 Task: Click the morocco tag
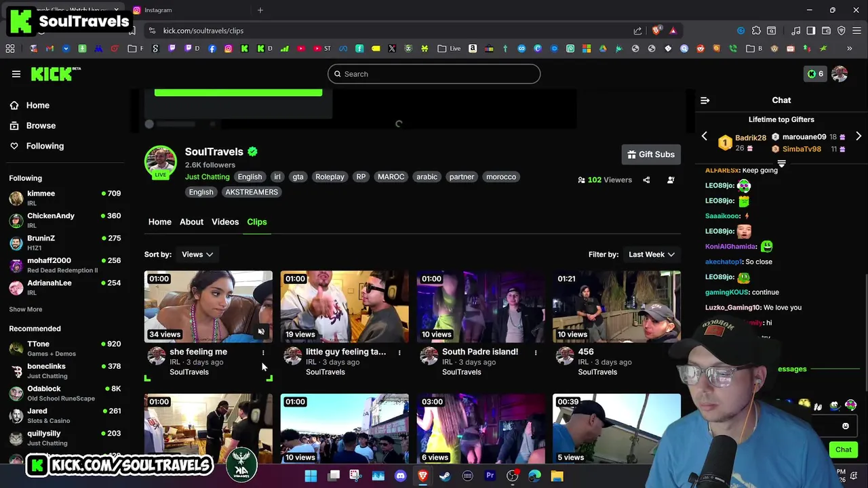(501, 177)
